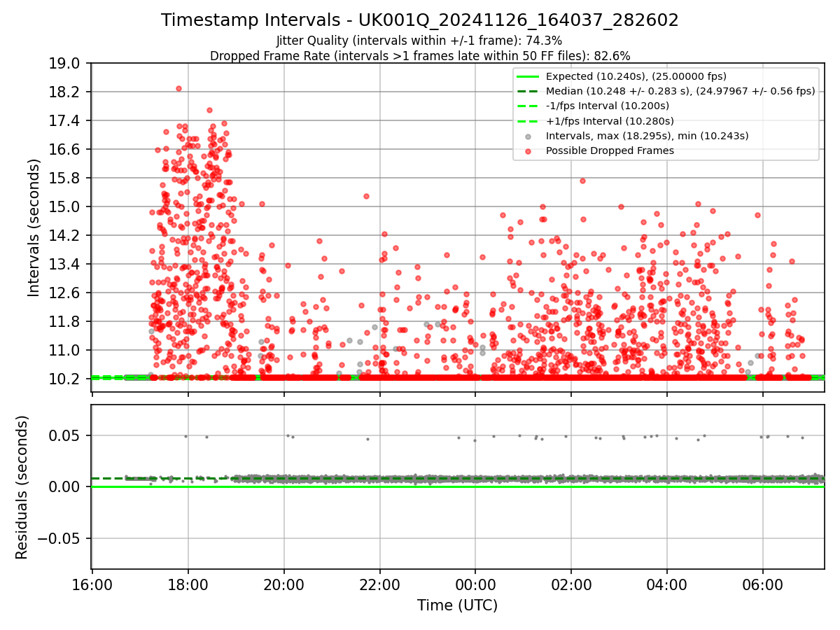Click the x-axis tick label '06:00'
The height and width of the screenshot is (630, 840).
point(762,585)
